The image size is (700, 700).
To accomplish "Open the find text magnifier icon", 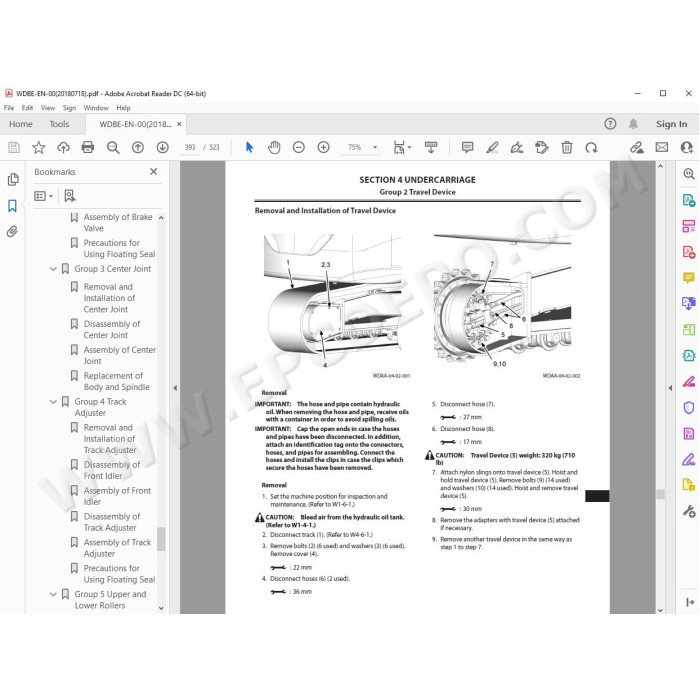I will pyautogui.click(x=113, y=147).
